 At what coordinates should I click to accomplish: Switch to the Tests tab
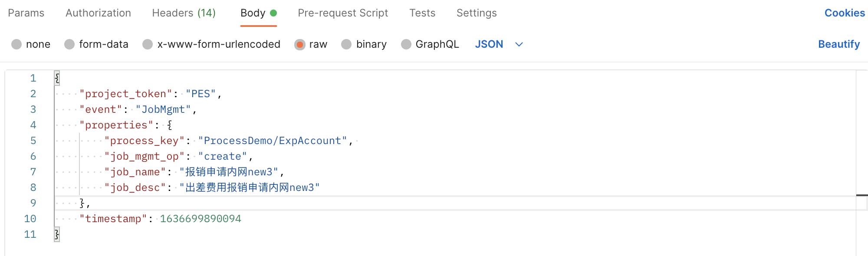[422, 13]
